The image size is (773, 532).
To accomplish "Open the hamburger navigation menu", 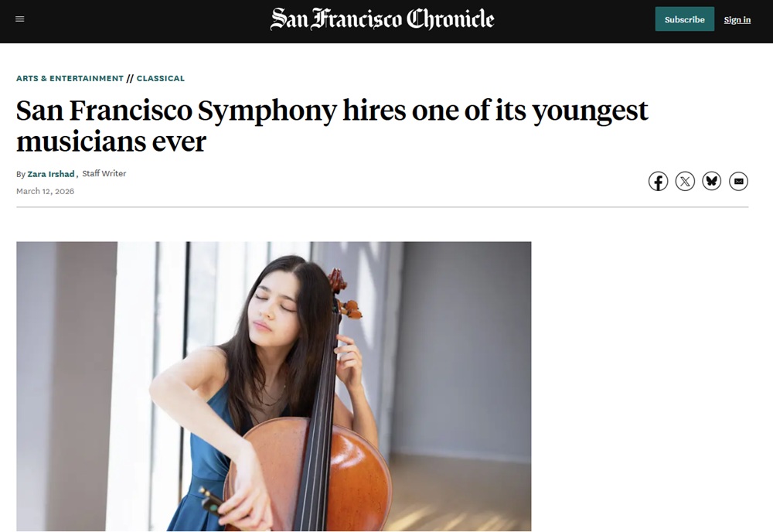I will [x=20, y=19].
